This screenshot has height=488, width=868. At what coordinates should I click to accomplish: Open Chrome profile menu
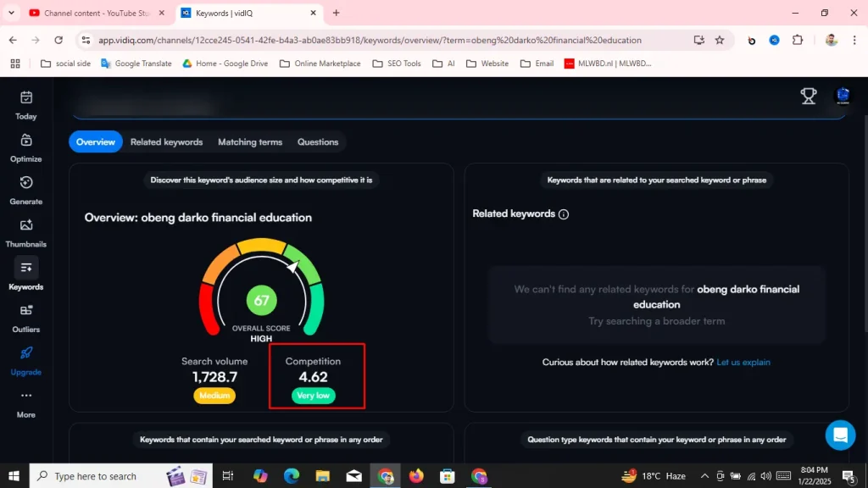point(832,40)
